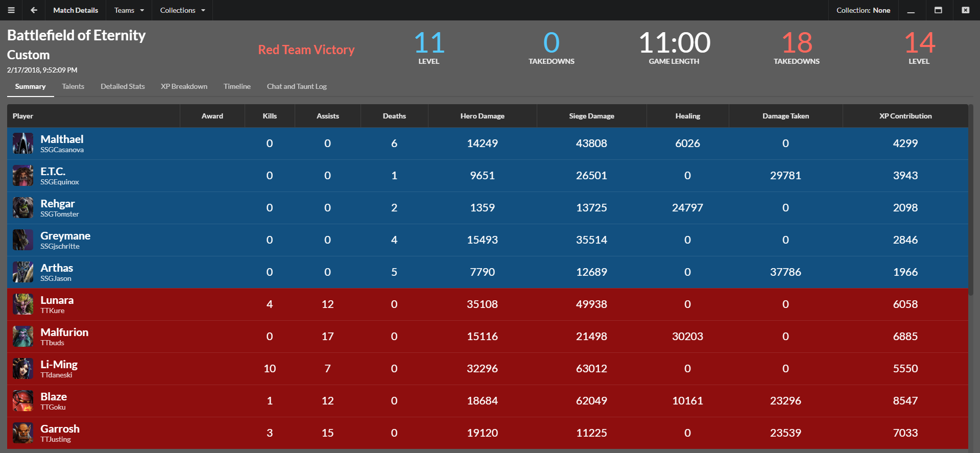
Task: Switch to the Summary tab
Action: [31, 86]
